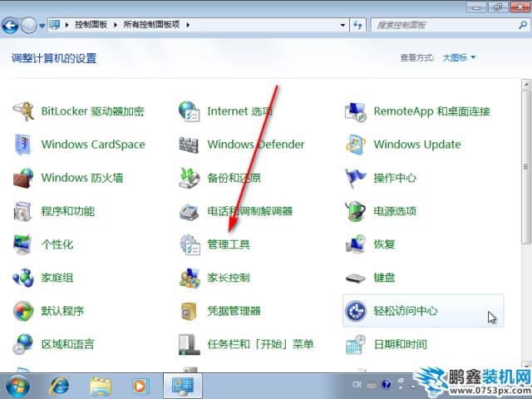The image size is (532, 399).
Task: Launch Internet Explorer from taskbar
Action: pos(59,386)
